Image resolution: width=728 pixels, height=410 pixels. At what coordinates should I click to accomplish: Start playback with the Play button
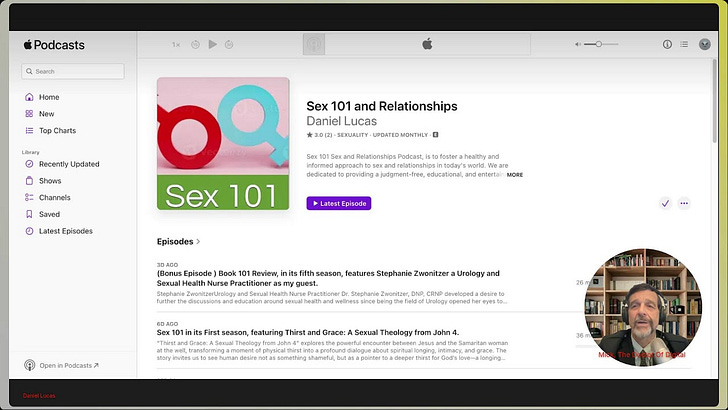pos(213,44)
